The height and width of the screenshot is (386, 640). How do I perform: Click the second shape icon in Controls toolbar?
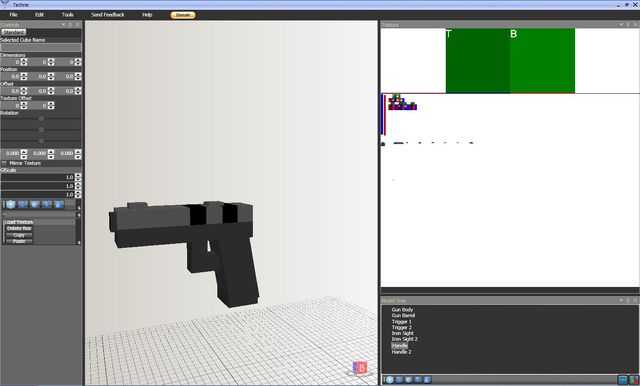pyautogui.click(x=23, y=204)
